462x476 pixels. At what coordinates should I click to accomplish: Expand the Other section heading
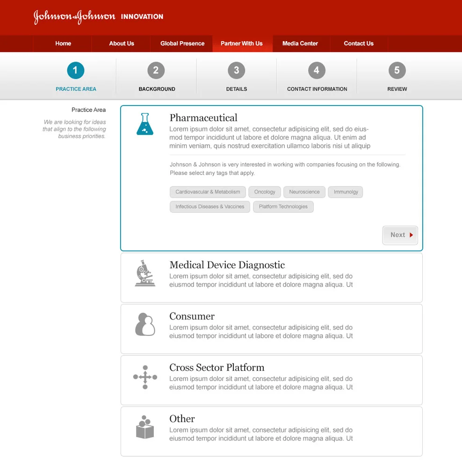click(182, 419)
